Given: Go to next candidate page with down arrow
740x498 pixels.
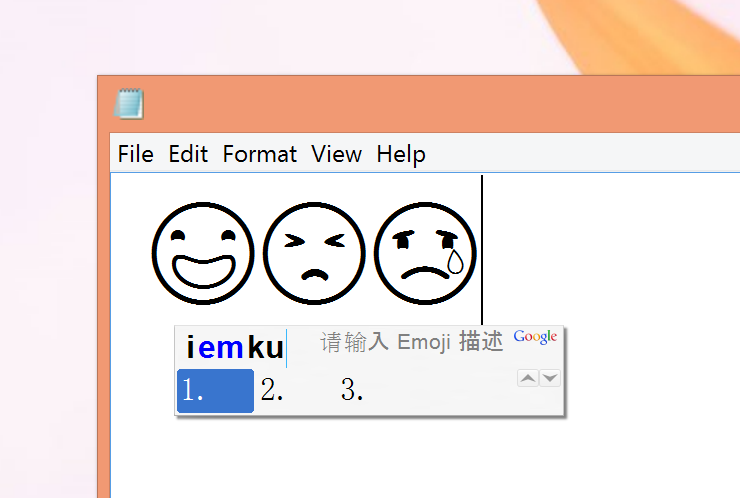Looking at the screenshot, I should tap(550, 378).
